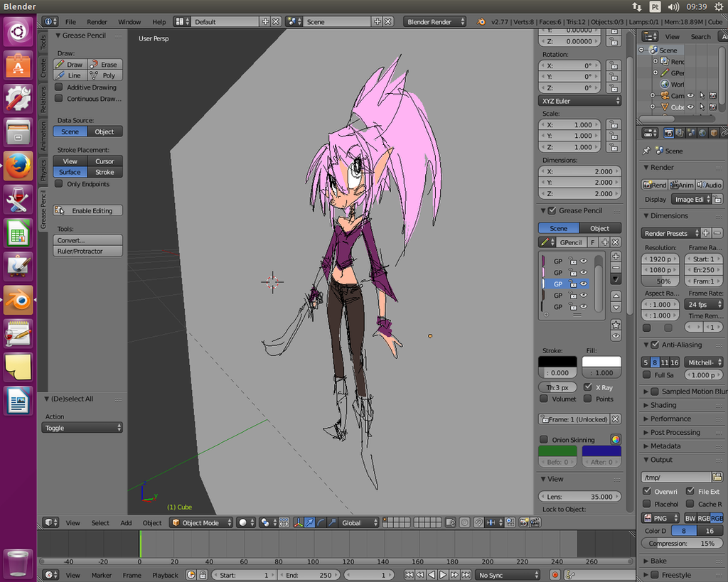Open the No Sync dropdown
The image size is (728, 582).
[x=508, y=575]
